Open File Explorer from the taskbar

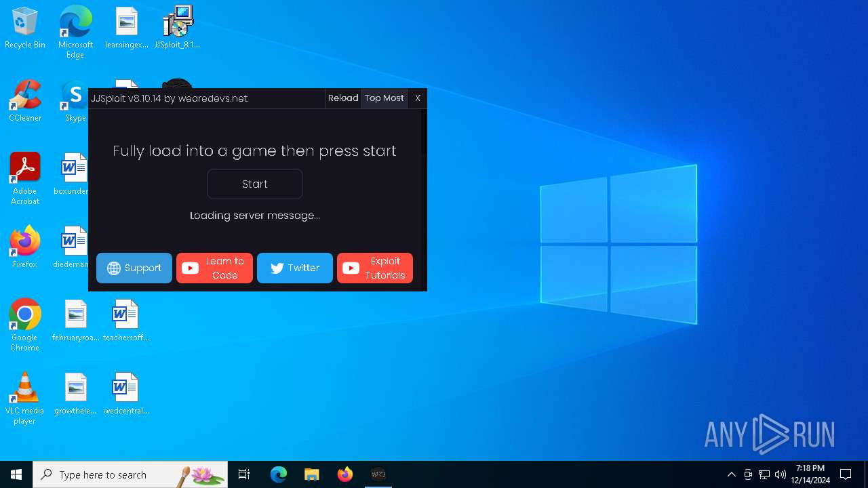click(312, 474)
